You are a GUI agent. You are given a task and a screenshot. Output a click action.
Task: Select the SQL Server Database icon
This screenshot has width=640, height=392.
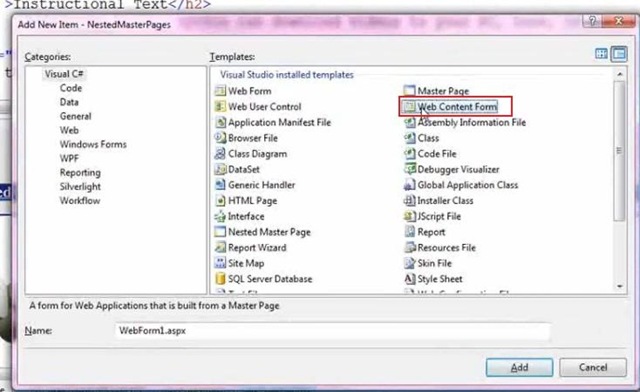(220, 278)
